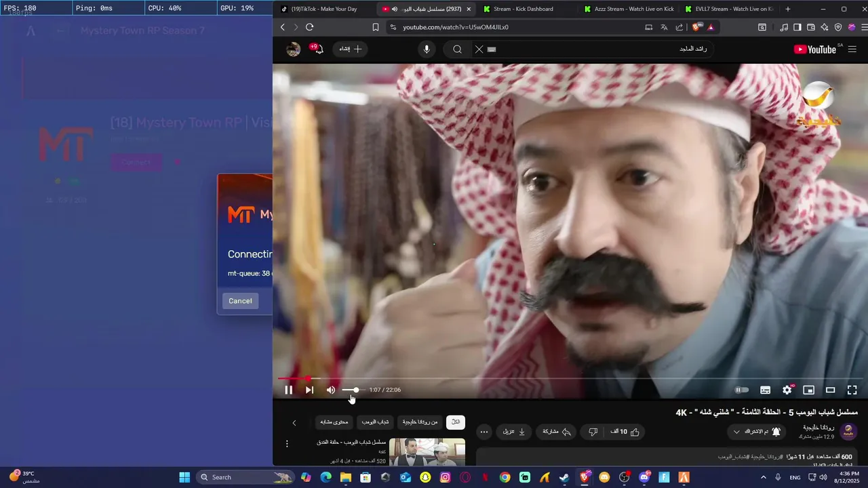Toggle autoplay switch in the player
Viewport: 868px width, 488px height.
pyautogui.click(x=742, y=390)
